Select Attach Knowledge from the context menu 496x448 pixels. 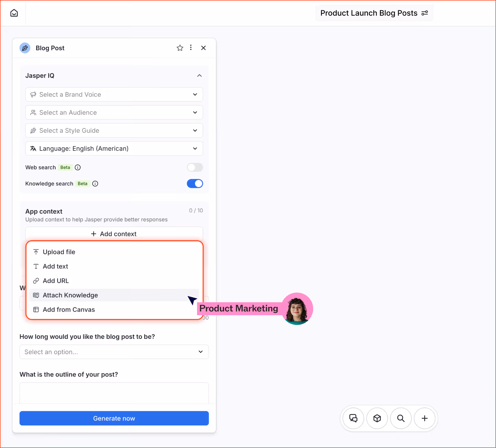[70, 295]
